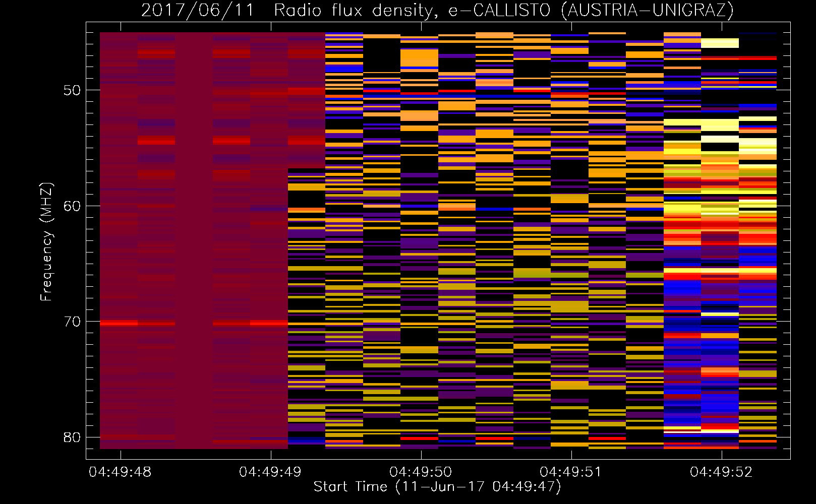Click the Start Time x-axis label
The image size is (816, 504).
point(437,487)
